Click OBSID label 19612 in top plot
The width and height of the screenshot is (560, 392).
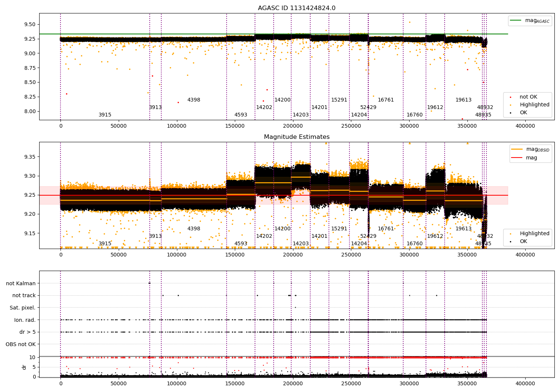pos(435,107)
